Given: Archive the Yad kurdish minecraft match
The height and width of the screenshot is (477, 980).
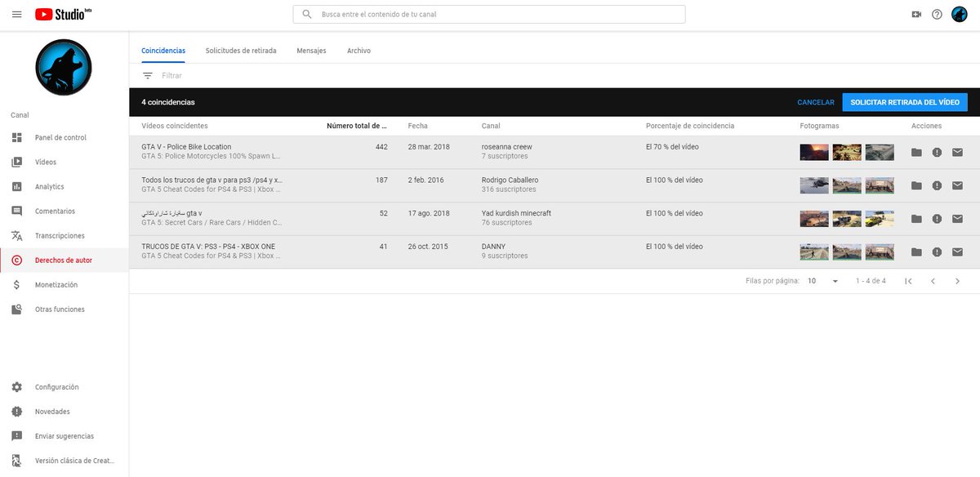Looking at the screenshot, I should pos(916,219).
